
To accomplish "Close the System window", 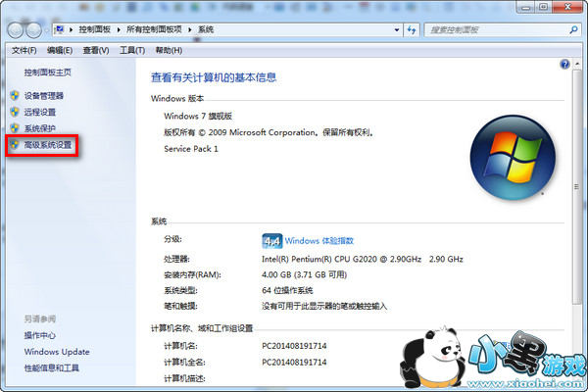I will point(568,7).
